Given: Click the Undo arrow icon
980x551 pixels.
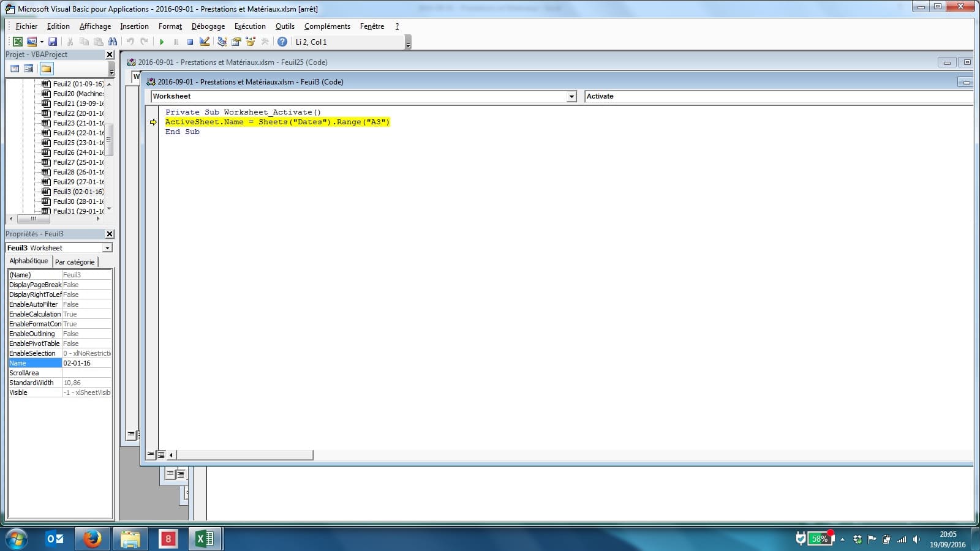Looking at the screenshot, I should point(130,42).
